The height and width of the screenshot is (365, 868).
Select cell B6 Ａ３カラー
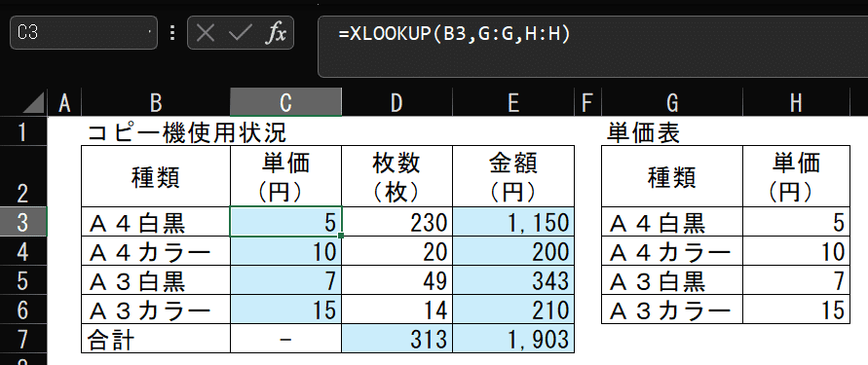click(156, 310)
